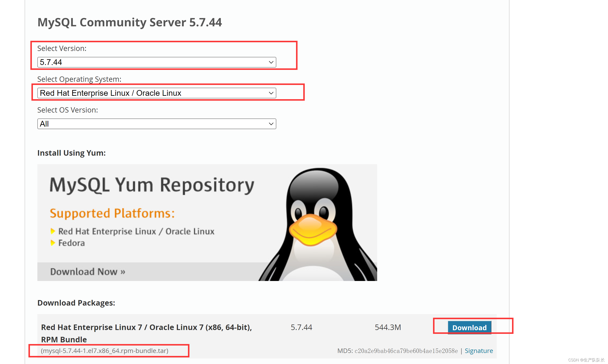Viewport: 608px width, 364px height.
Task: Click the MD5 checksum value
Action: pyautogui.click(x=406, y=351)
